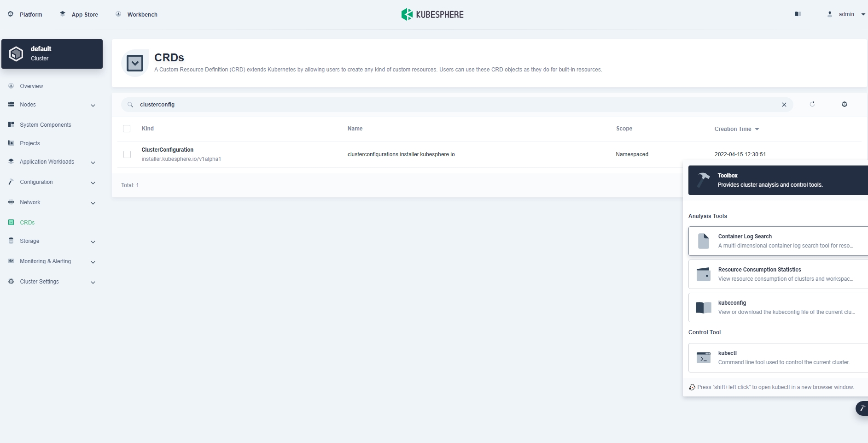Open the table settings gear icon
This screenshot has width=868, height=443.
click(844, 104)
